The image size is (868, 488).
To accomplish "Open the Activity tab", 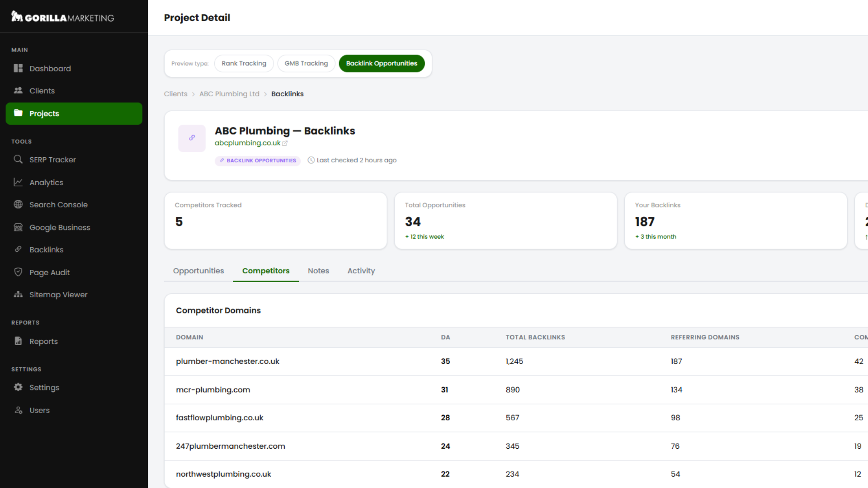I will (x=361, y=271).
